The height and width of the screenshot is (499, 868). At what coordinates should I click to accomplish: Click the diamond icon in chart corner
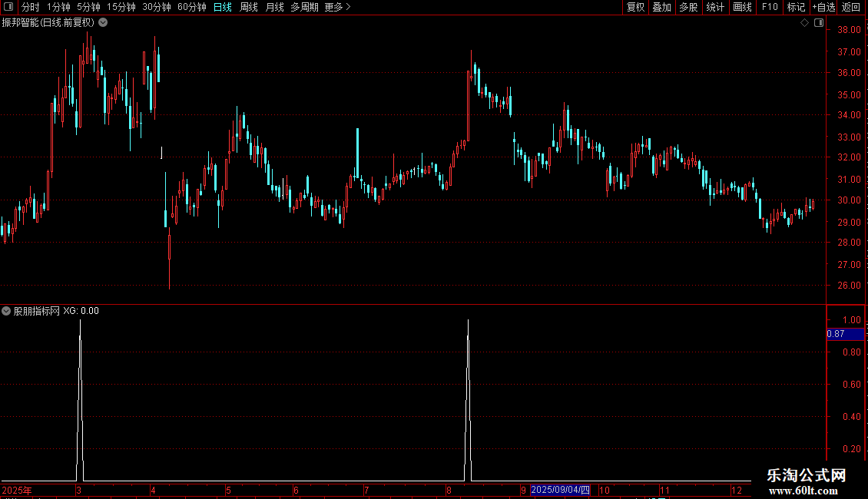805,23
